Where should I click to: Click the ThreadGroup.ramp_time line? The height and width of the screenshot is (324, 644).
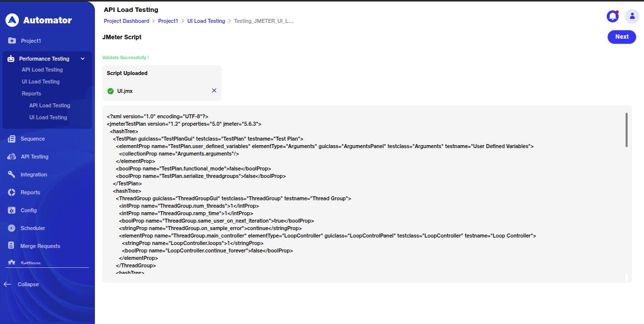click(186, 214)
